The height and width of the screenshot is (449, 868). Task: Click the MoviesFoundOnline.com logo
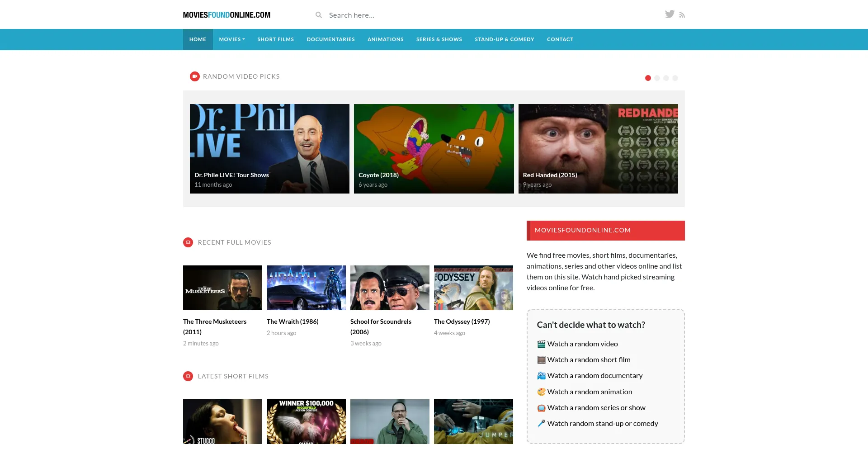[x=226, y=15]
